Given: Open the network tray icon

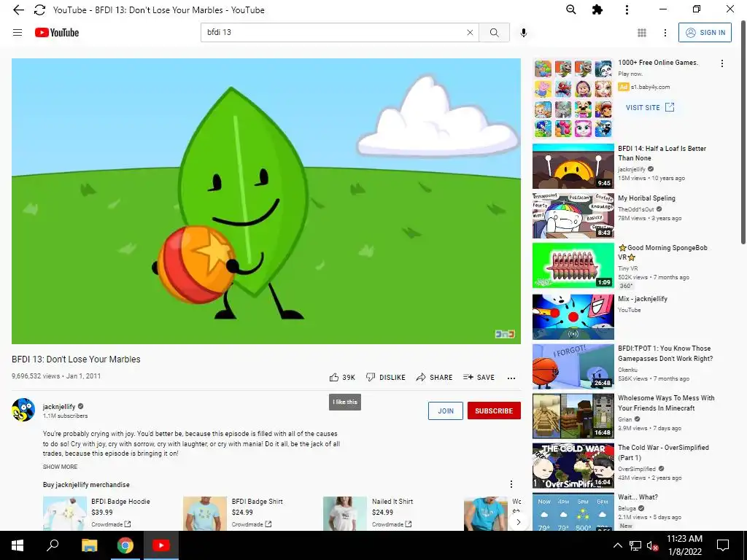Looking at the screenshot, I should coord(635,545).
